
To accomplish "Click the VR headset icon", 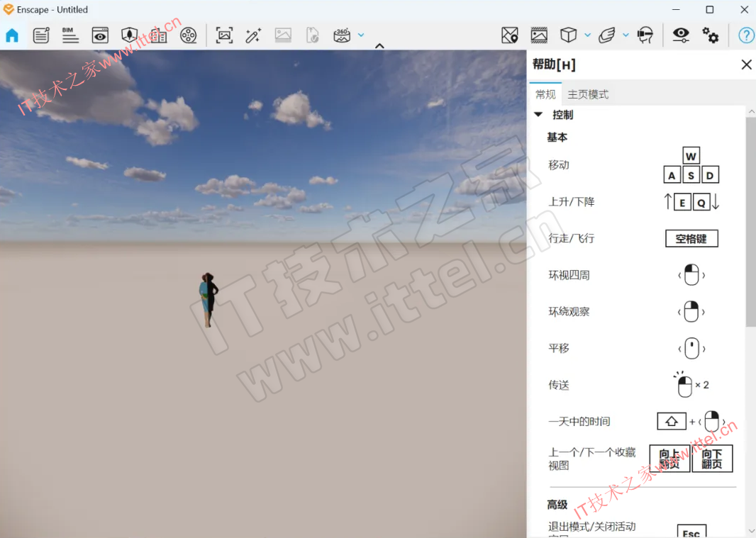I will click(x=645, y=35).
